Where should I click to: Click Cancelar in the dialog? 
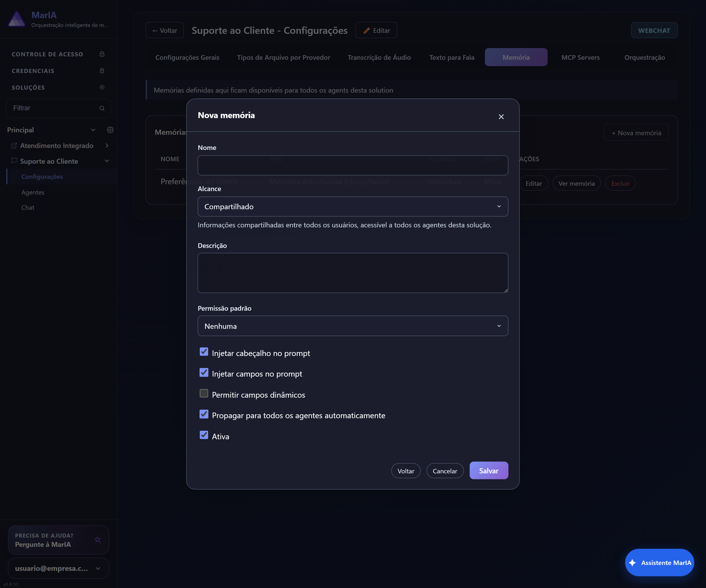[445, 471]
